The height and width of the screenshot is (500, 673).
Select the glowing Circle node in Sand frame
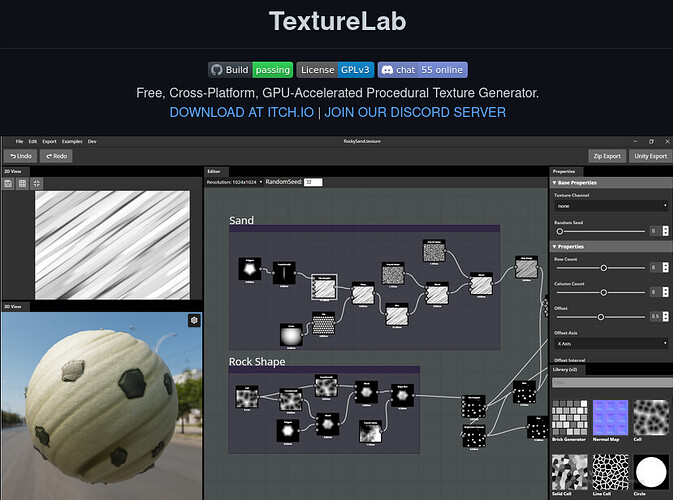pyautogui.click(x=291, y=335)
